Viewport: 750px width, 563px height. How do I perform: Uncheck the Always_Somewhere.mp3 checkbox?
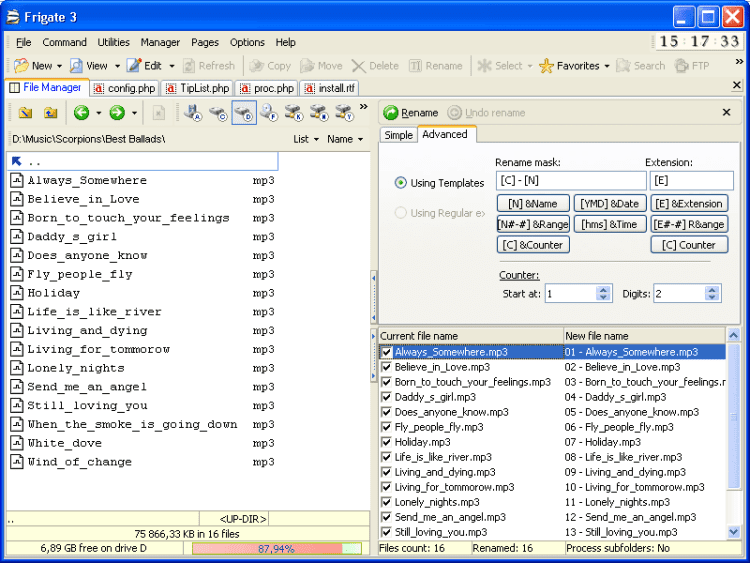coord(387,352)
